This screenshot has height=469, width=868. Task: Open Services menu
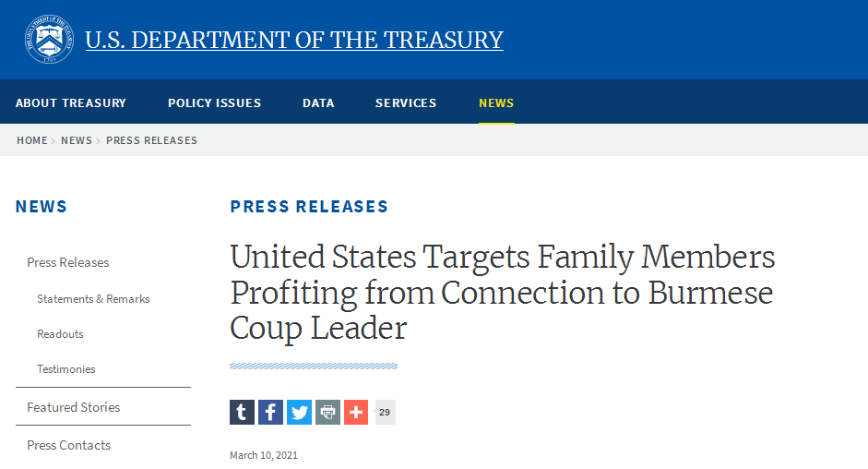406,103
